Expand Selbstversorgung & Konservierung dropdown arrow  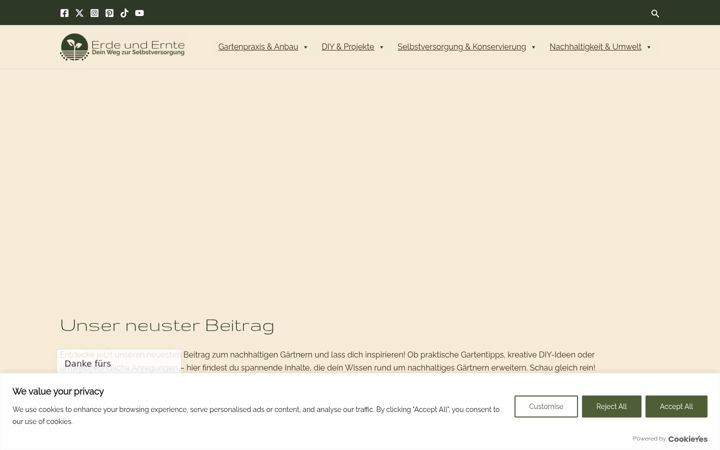(534, 47)
